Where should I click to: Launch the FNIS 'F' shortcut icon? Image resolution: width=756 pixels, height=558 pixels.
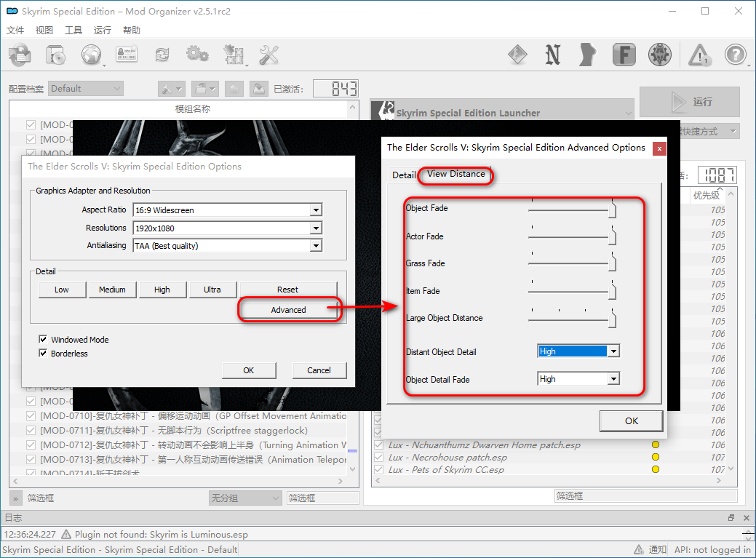624,55
